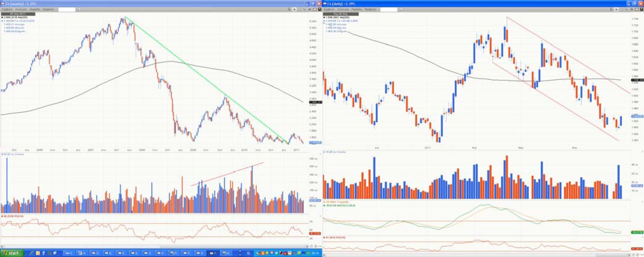Click the symbol input field in weekly window
644x257 pixels.
(x=66, y=9)
